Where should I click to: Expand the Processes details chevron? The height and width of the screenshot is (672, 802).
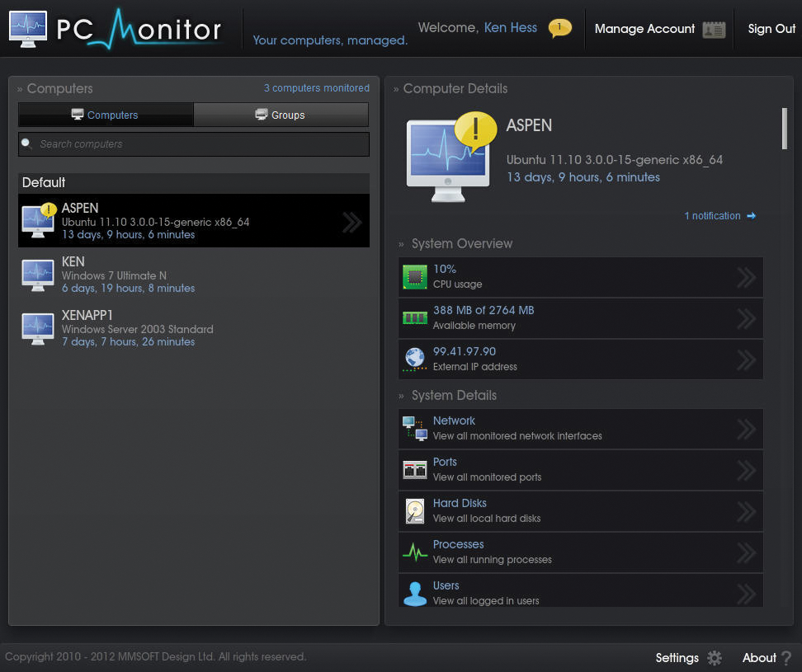pyautogui.click(x=745, y=552)
